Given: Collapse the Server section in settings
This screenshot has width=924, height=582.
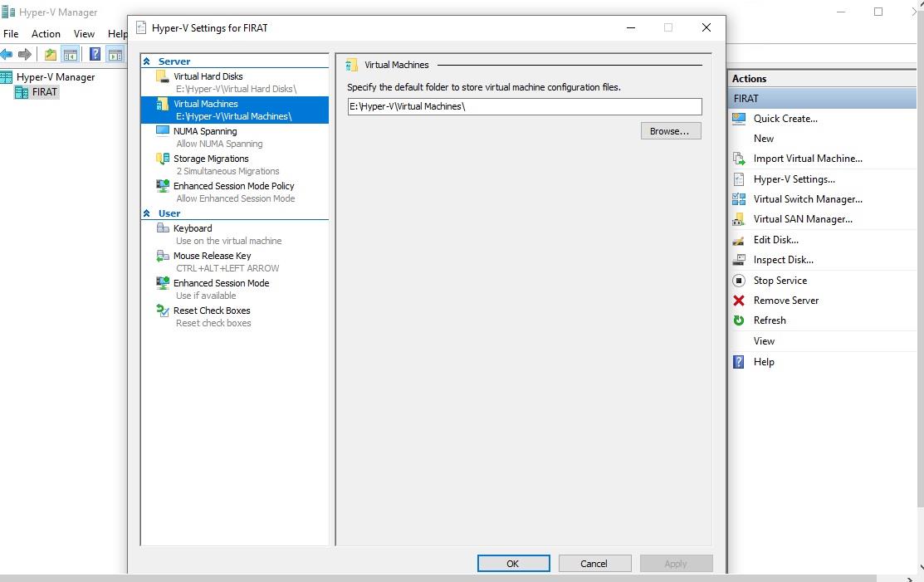Looking at the screenshot, I should [147, 61].
